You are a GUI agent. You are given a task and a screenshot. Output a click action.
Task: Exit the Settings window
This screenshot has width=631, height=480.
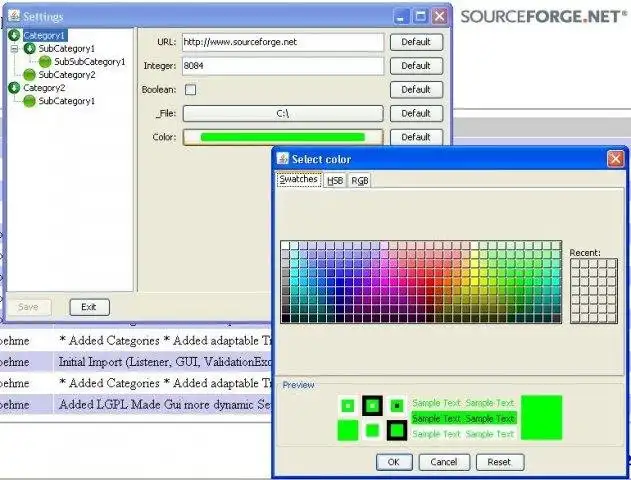pyautogui.click(x=89, y=307)
